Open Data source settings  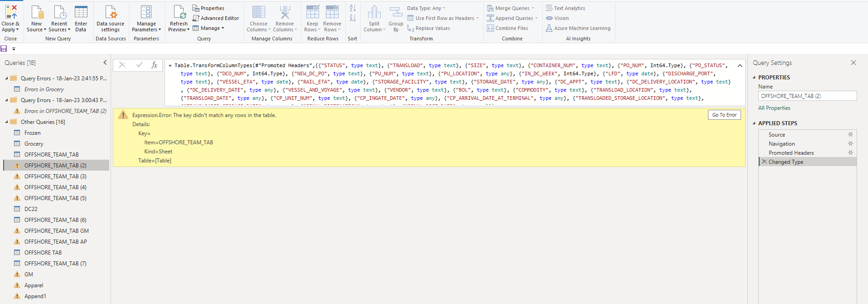(x=111, y=19)
